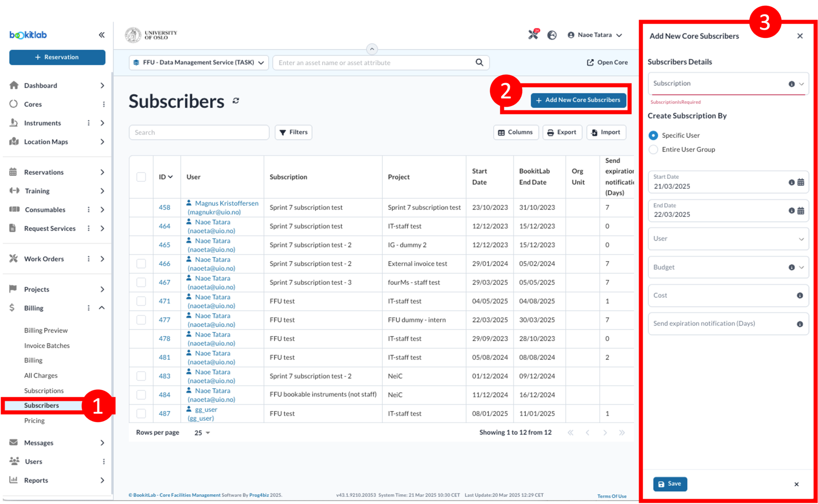
Task: Open Cores three-dot options menu
Action: click(104, 104)
